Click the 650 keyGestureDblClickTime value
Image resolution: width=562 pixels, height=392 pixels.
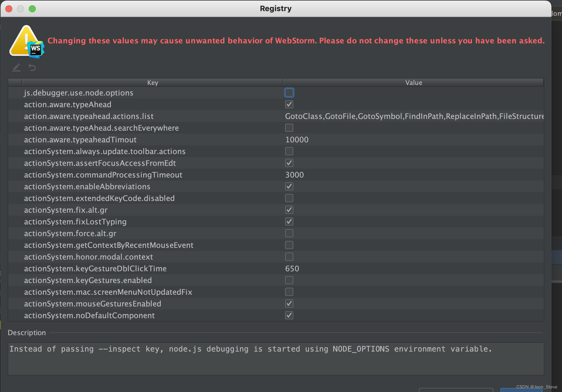click(x=292, y=268)
